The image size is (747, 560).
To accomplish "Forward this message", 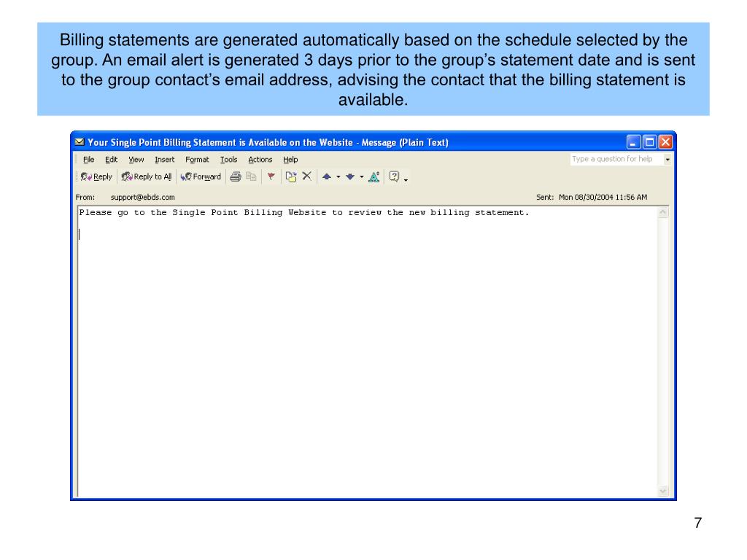I will click(x=201, y=176).
